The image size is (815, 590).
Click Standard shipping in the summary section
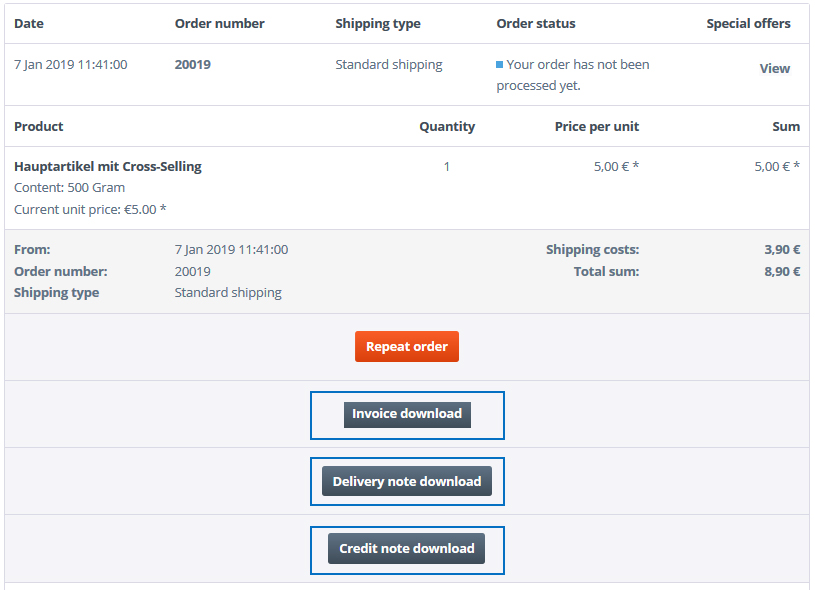228,293
